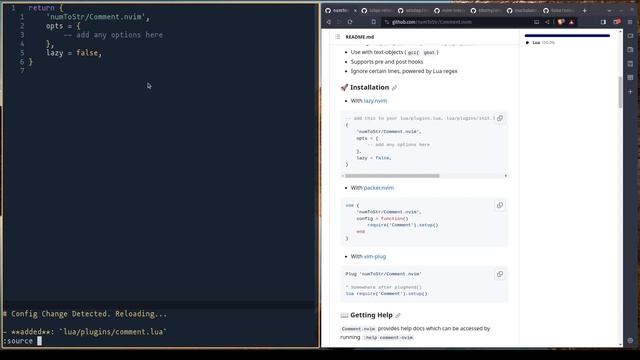Image resolution: width=640 pixels, height=360 pixels.
Task: Click "Plug 'numToStr/Comment.nvim'" code line
Action: click(x=383, y=274)
